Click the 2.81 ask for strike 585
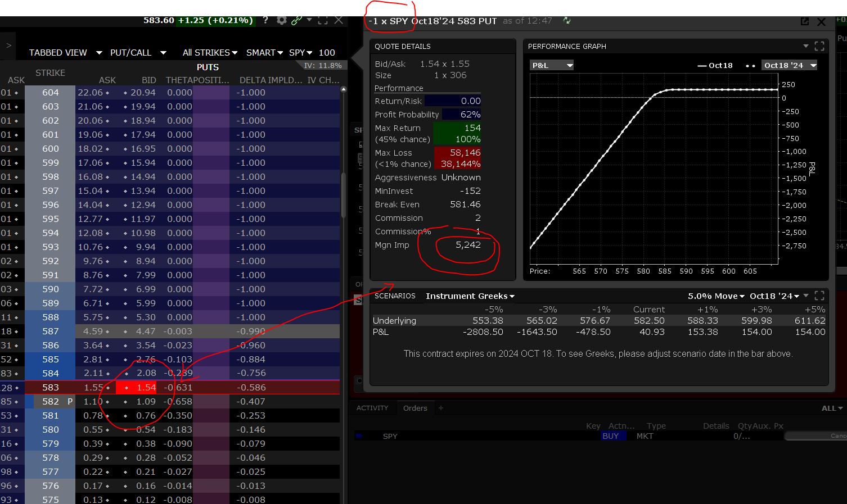 pos(93,359)
